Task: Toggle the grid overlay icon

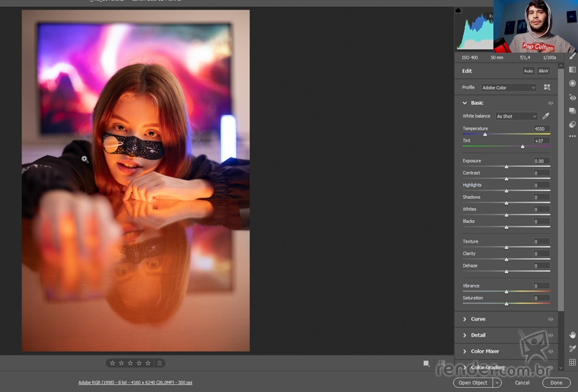Action: 572,362
